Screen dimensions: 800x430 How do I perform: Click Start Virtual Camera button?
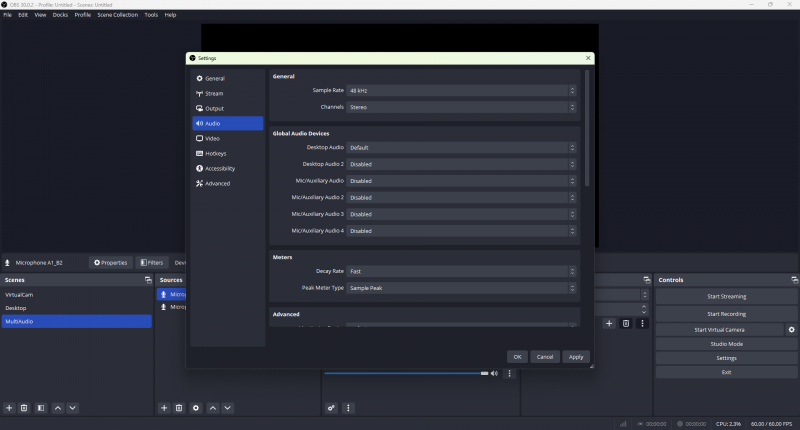(x=719, y=330)
